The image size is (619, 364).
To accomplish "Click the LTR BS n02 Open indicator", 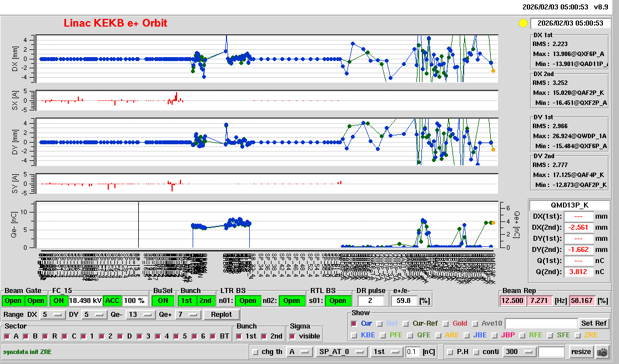I will (291, 301).
